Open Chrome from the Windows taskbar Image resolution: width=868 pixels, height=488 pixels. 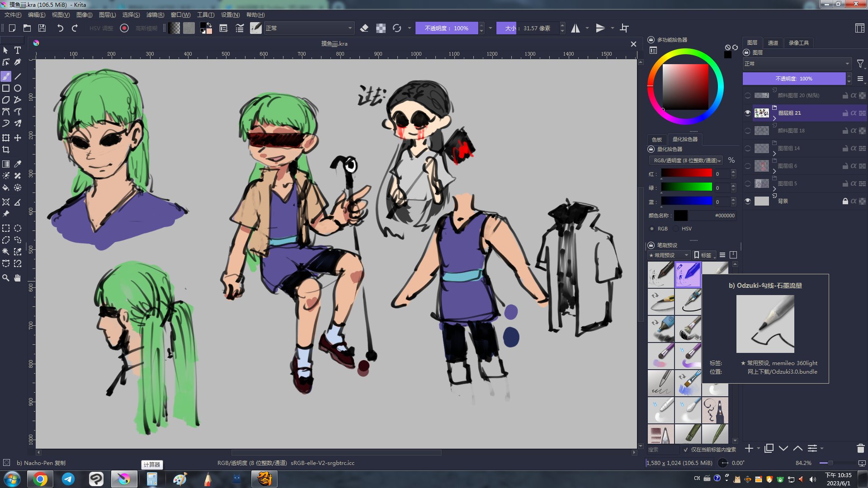40,479
